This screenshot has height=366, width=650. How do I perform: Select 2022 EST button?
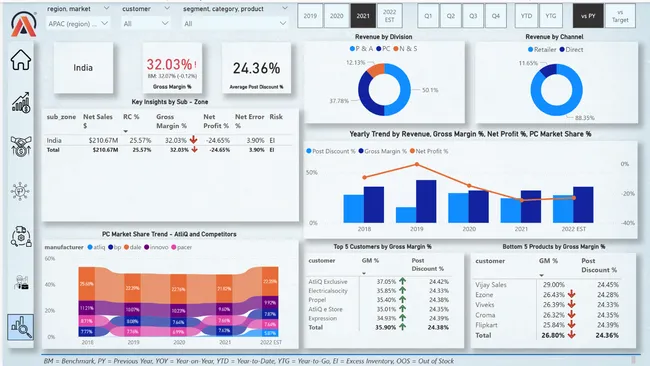pyautogui.click(x=390, y=16)
